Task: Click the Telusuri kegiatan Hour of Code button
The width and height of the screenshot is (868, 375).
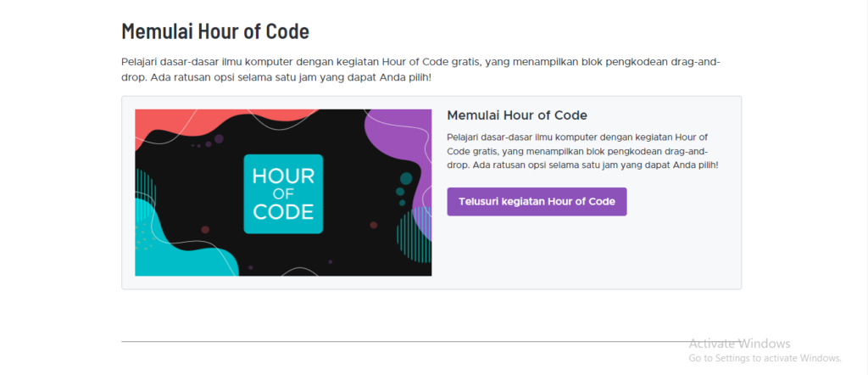Action: click(x=537, y=202)
